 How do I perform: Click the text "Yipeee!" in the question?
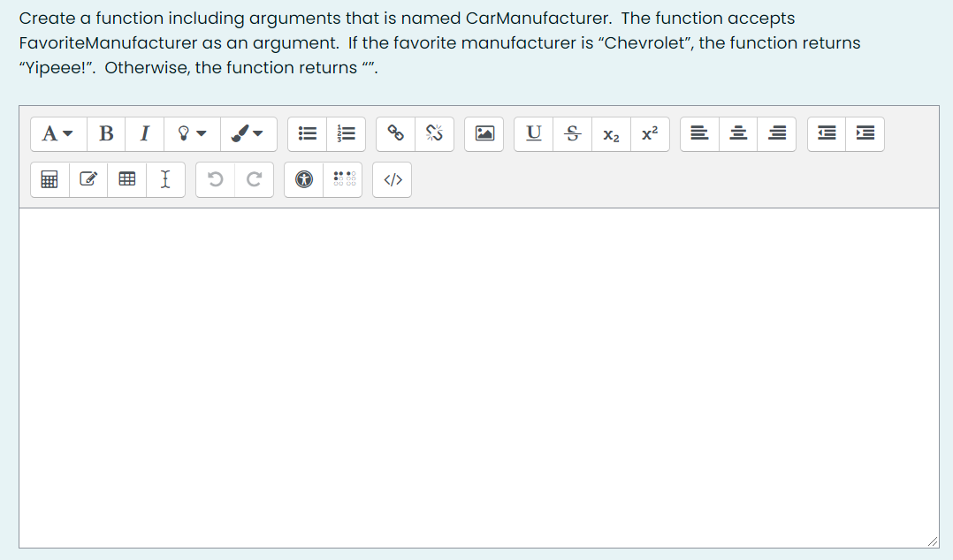pyautogui.click(x=57, y=67)
